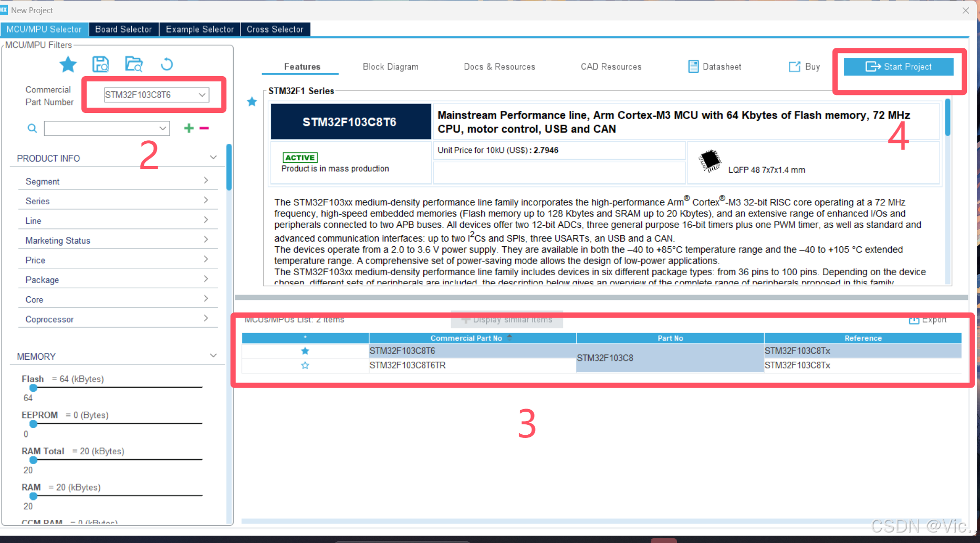
Task: Click the RAM Total slider handle
Action: (x=34, y=460)
